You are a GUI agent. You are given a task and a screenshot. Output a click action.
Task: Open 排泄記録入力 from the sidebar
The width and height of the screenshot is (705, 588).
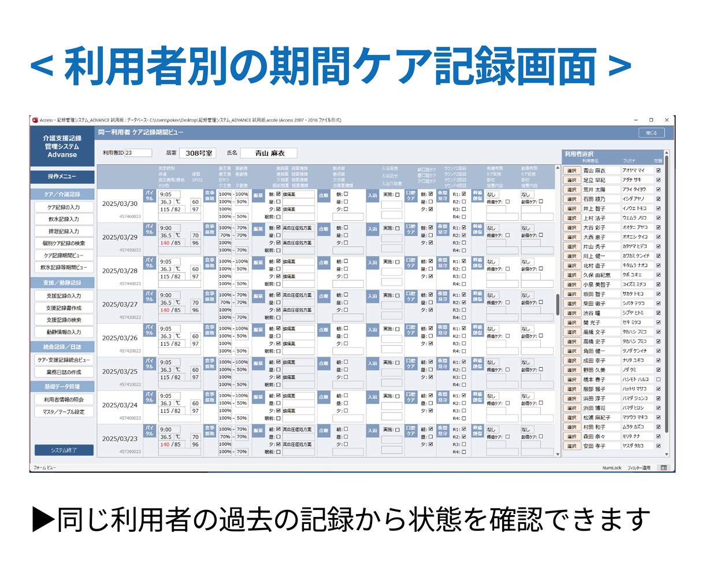[64, 231]
